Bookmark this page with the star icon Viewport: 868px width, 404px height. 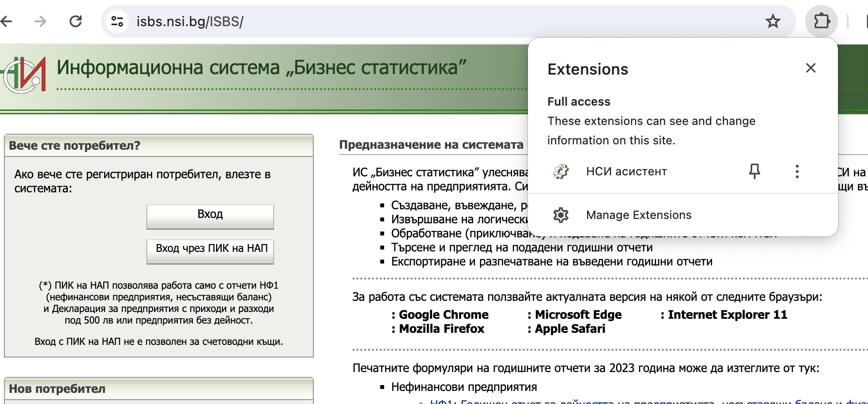coord(773,21)
